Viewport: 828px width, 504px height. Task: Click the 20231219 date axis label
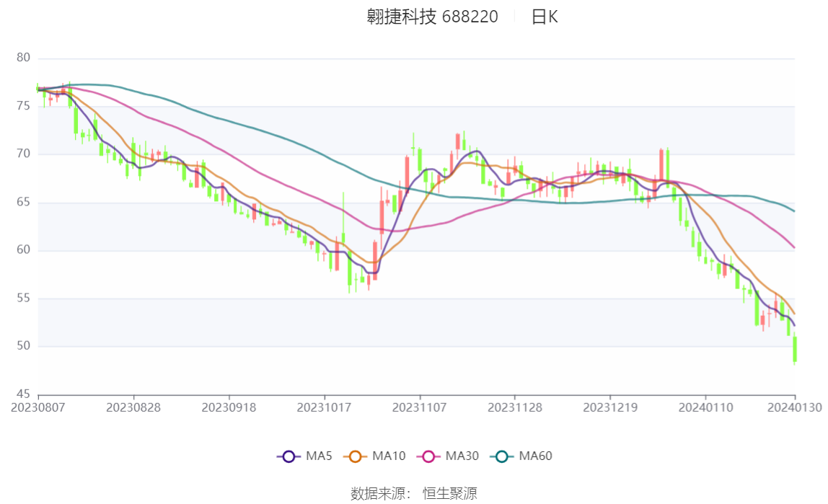coord(610,407)
